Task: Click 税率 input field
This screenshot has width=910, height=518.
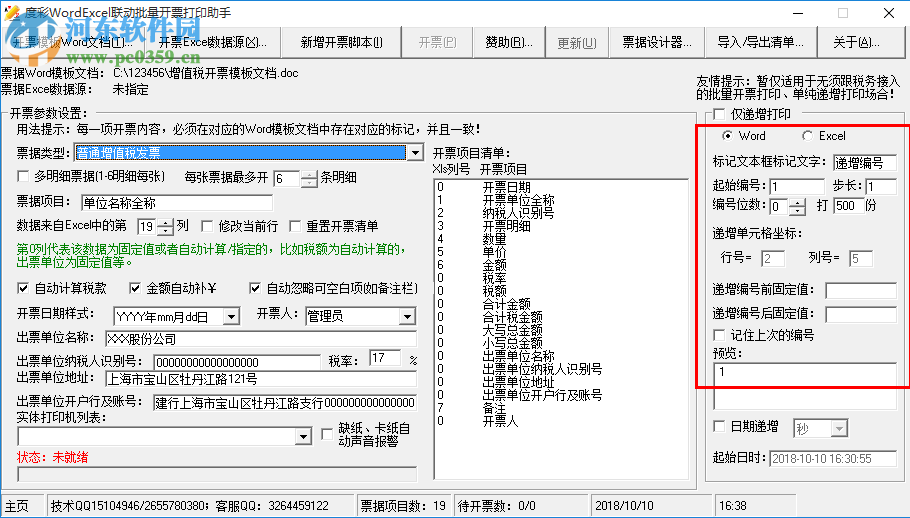Action: point(385,358)
